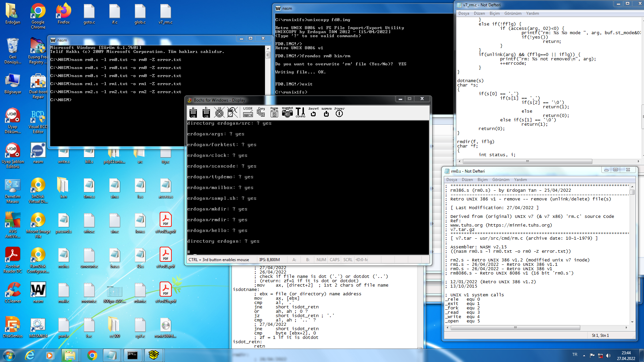Open Biçim menu in rm0.s Notepad
The height and width of the screenshot is (362, 644).
[x=482, y=180]
